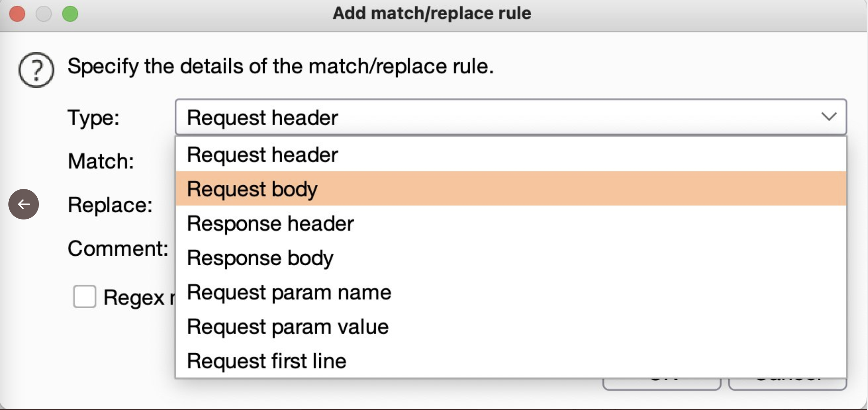
Task: Choose the highlighted Request body option
Action: tap(252, 189)
